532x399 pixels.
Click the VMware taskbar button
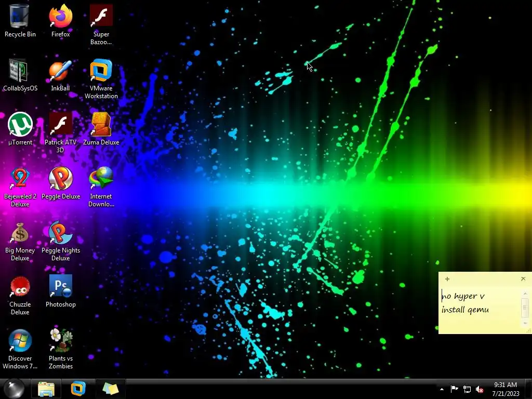pos(78,389)
